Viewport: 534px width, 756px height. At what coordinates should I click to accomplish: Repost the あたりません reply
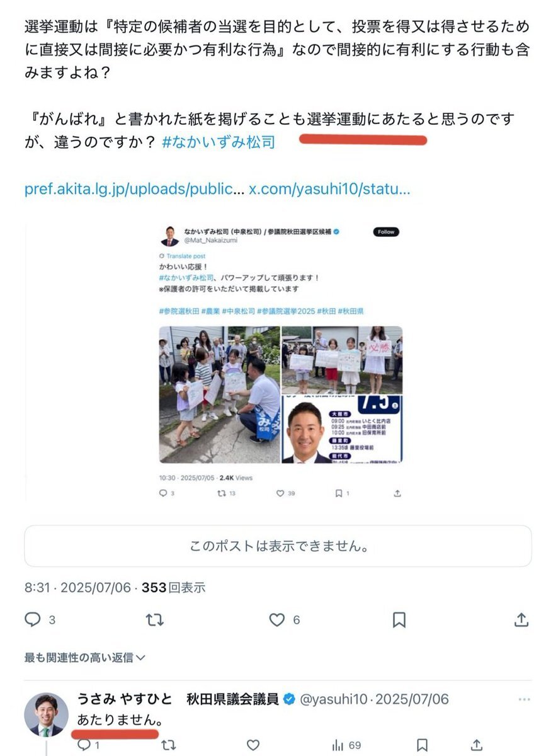168,746
